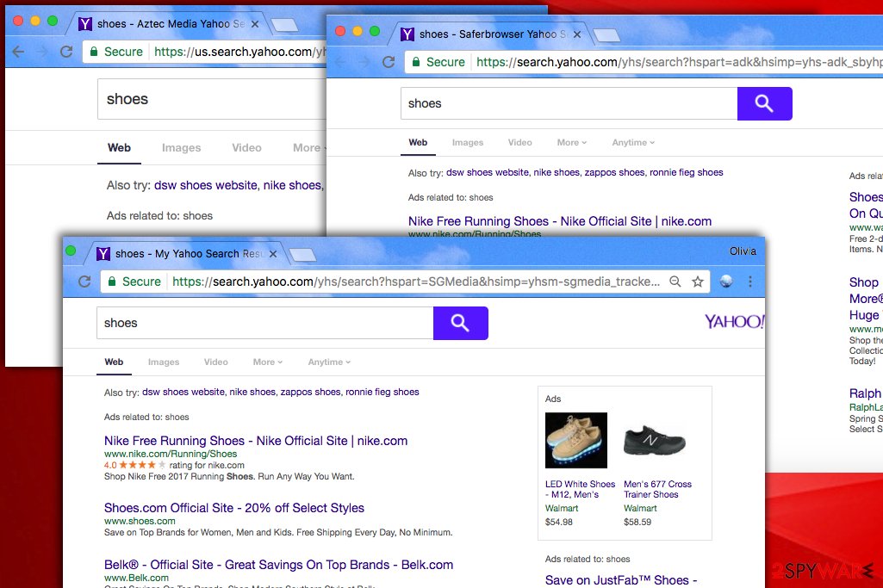Select the Web tab in Aztec Media window
Image resolution: width=883 pixels, height=588 pixels.
click(x=119, y=147)
